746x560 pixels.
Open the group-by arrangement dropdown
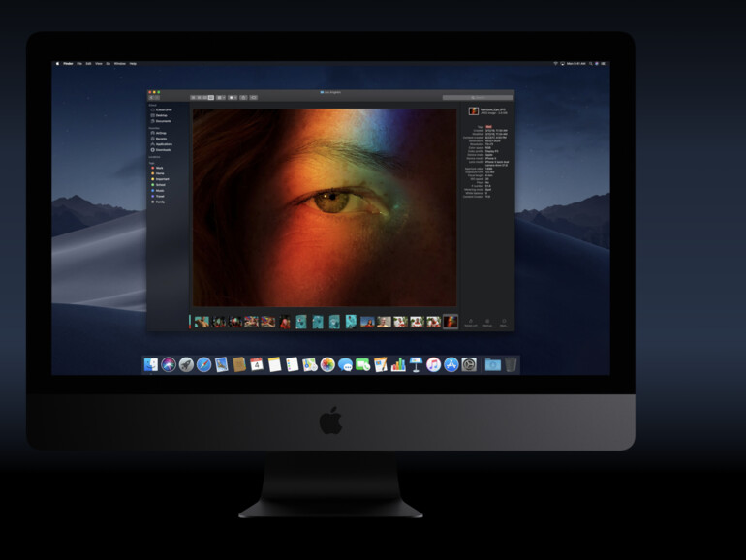(x=221, y=98)
